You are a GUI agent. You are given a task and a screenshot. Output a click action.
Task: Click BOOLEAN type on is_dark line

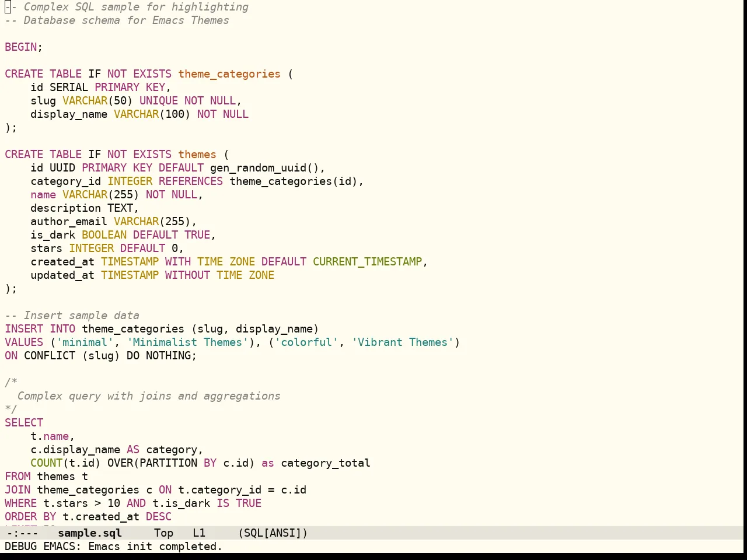(104, 235)
